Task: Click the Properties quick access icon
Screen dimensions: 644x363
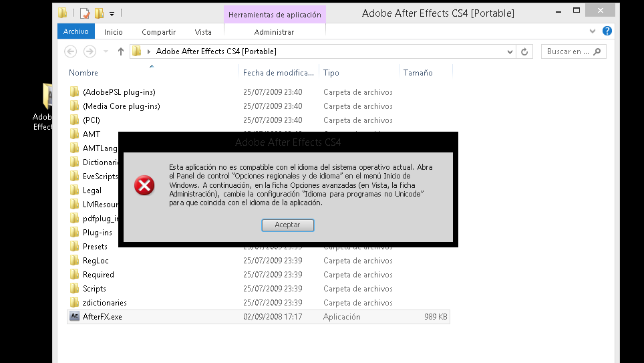Action: 85,13
